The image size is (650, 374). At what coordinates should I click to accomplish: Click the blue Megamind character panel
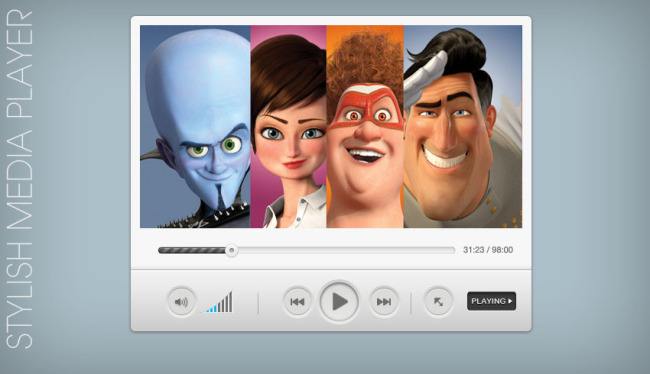[195, 126]
